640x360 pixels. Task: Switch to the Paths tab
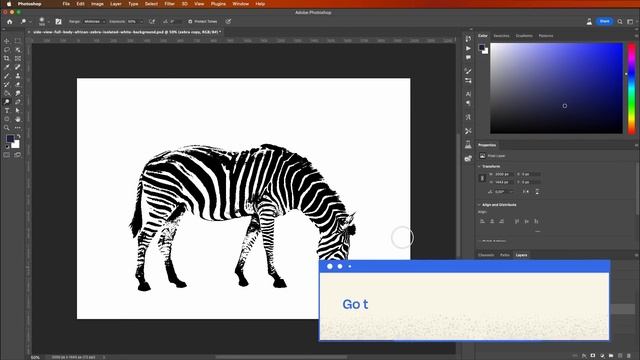click(x=505, y=255)
